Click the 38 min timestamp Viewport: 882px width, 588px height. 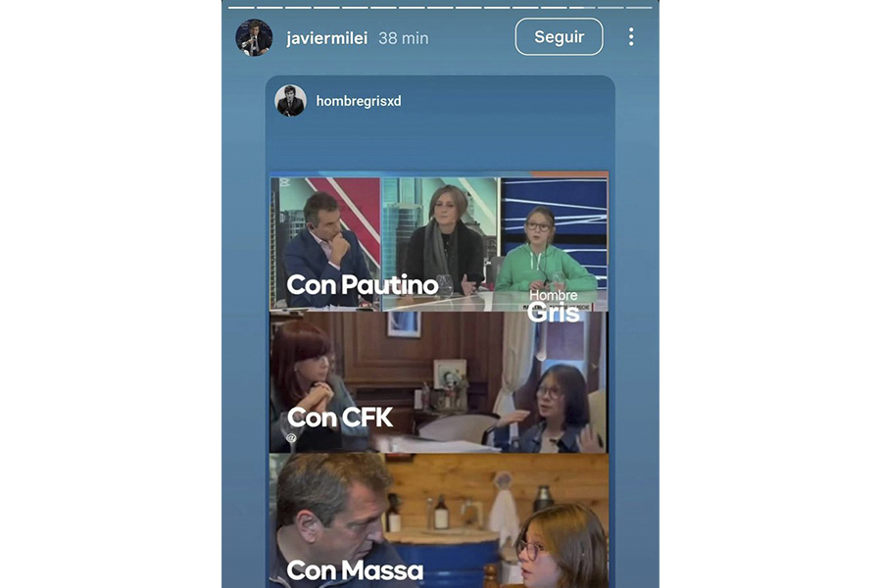tap(404, 38)
